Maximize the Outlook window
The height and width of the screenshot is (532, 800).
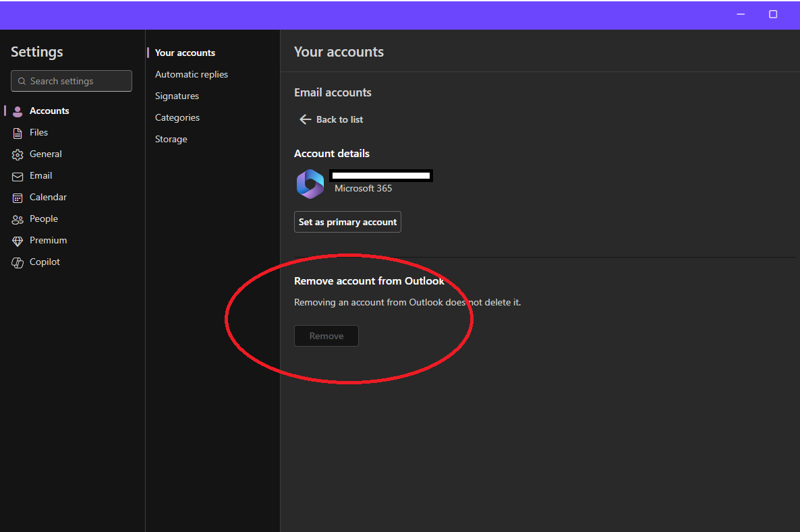[773, 14]
